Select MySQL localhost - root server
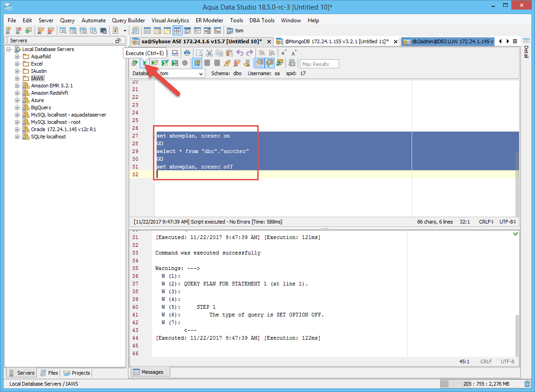Screen dimensions: 535x392 point(56,122)
